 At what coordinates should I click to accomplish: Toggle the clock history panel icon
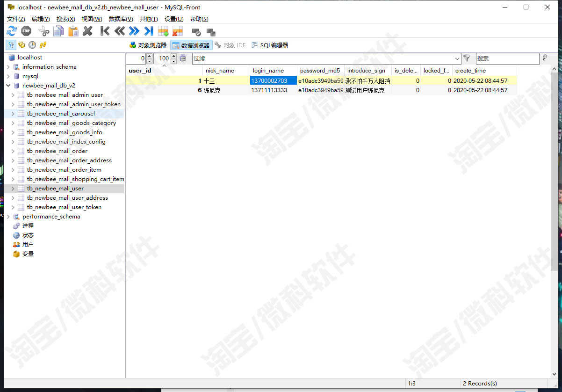(32, 45)
